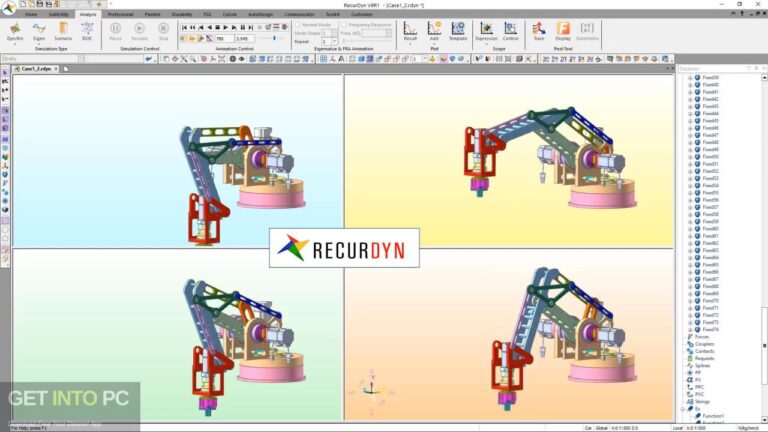
Task: Open the Communicator ribbon tab
Action: click(x=299, y=14)
